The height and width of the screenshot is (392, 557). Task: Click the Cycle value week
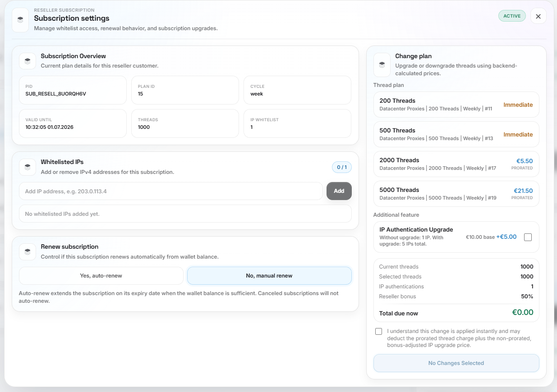click(x=257, y=94)
